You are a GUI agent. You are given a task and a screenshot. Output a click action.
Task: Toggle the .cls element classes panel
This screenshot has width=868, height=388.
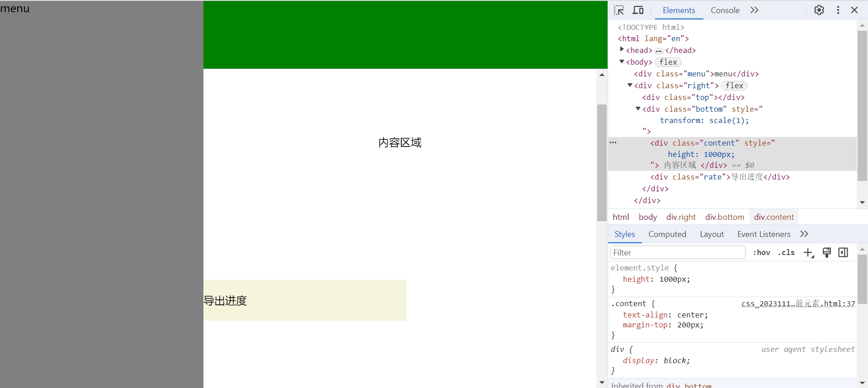pyautogui.click(x=786, y=253)
